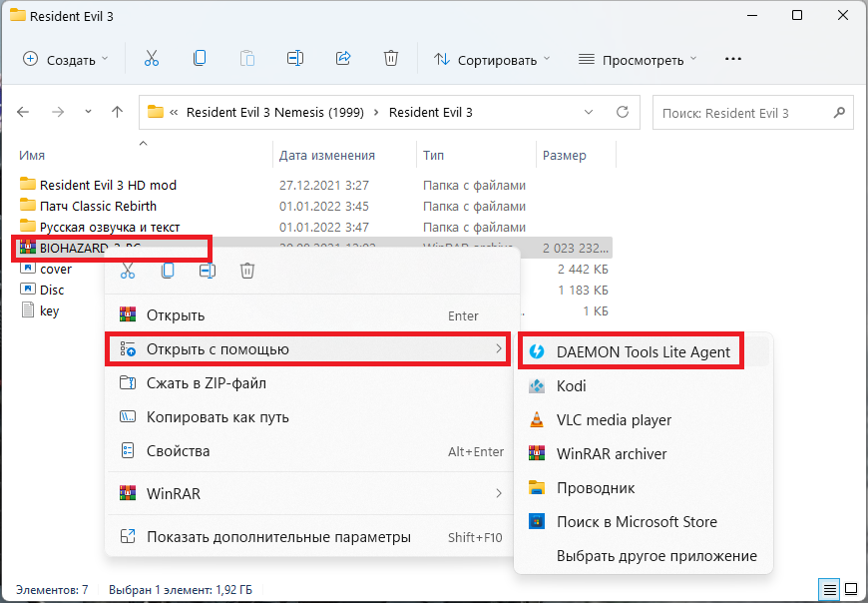Click the Resident Evil 3 breadcrumb
The image size is (868, 603).
431,113
